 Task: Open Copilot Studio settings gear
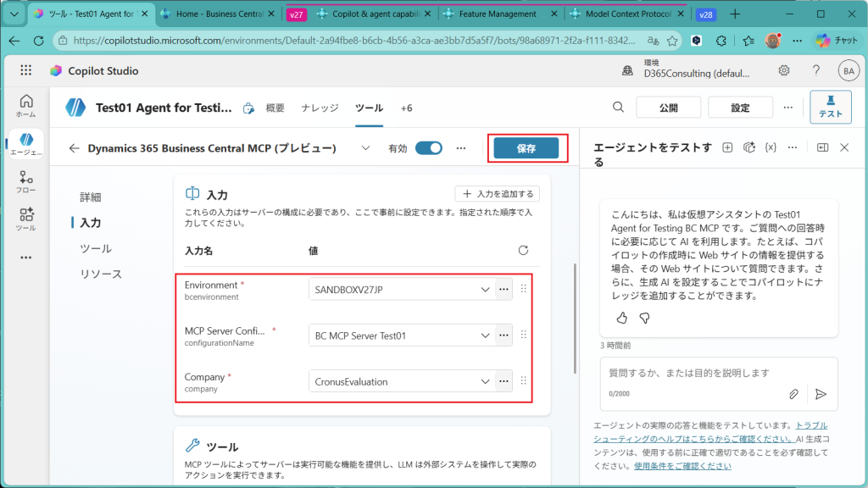(784, 71)
